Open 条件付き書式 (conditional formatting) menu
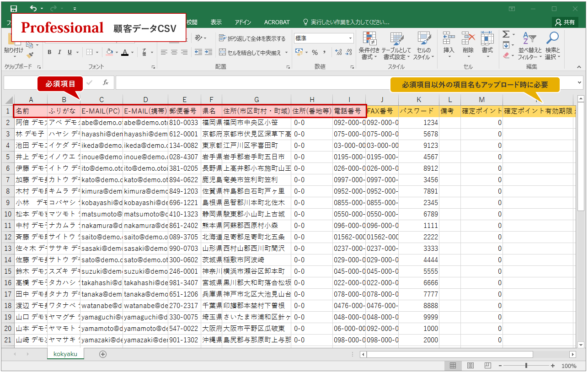The image size is (588, 373). [369, 46]
